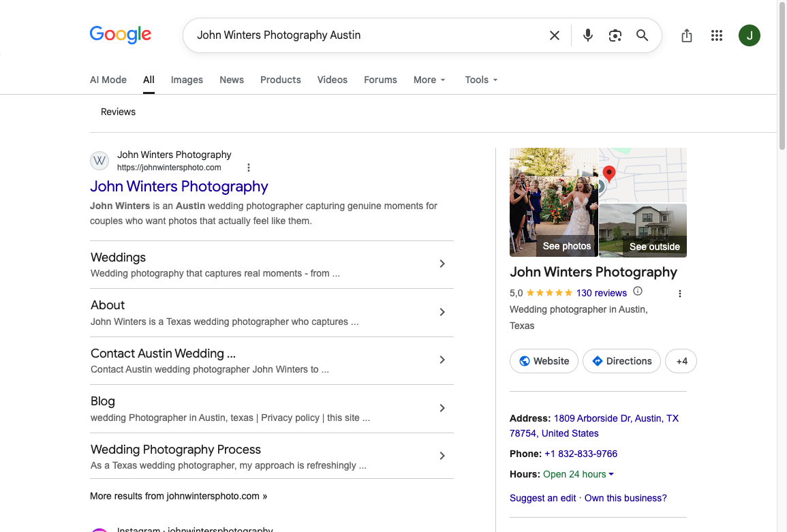This screenshot has height=532, width=787.
Task: Click the Website button
Action: (x=544, y=361)
